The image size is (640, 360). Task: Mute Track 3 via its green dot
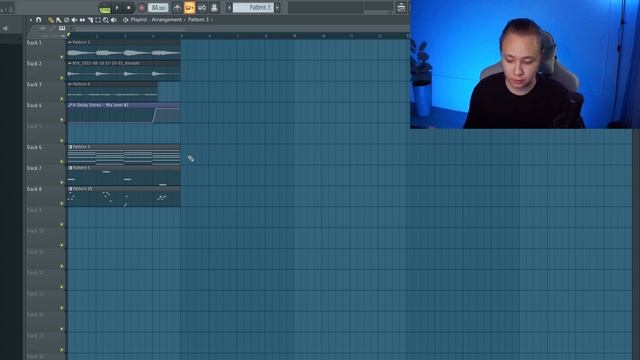[62, 99]
